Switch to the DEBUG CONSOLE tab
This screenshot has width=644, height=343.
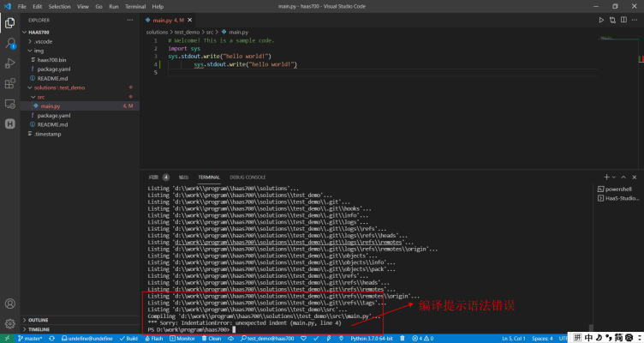click(x=247, y=177)
